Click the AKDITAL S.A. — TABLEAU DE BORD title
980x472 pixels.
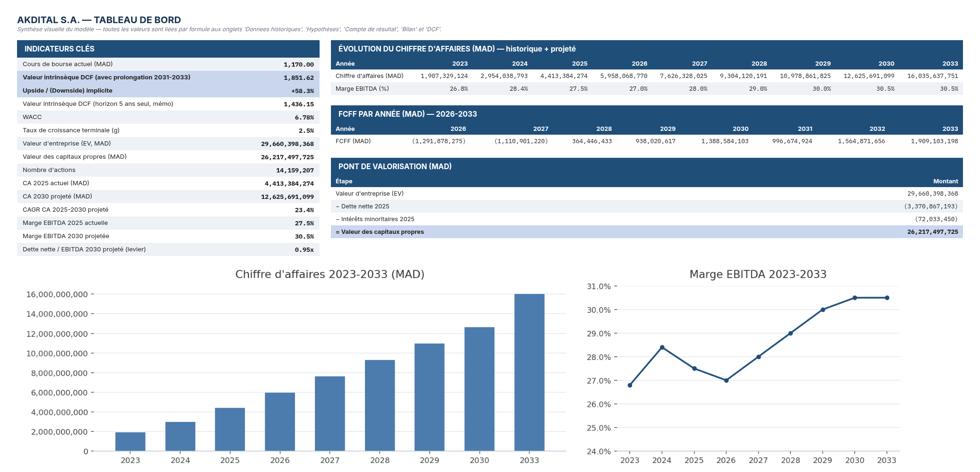click(99, 20)
